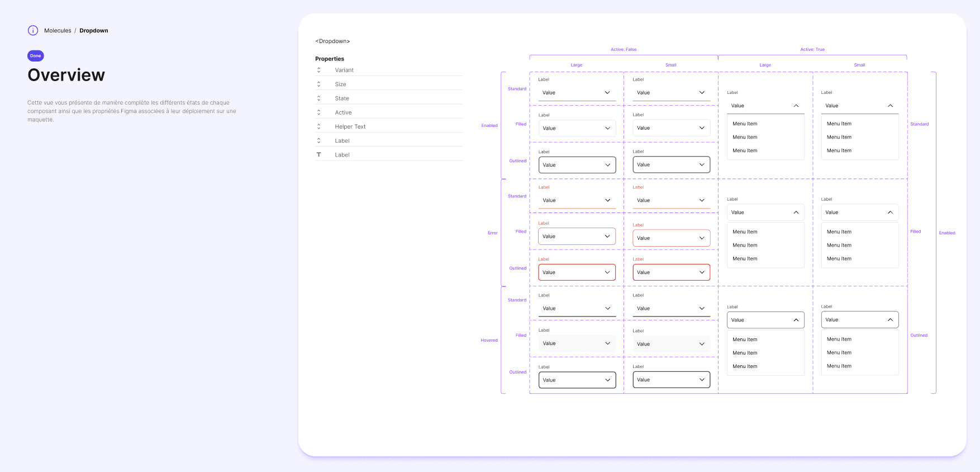The height and width of the screenshot is (472, 980).
Task: Click the French description paragraph starting 'Cette vue'
Action: pos(132,111)
